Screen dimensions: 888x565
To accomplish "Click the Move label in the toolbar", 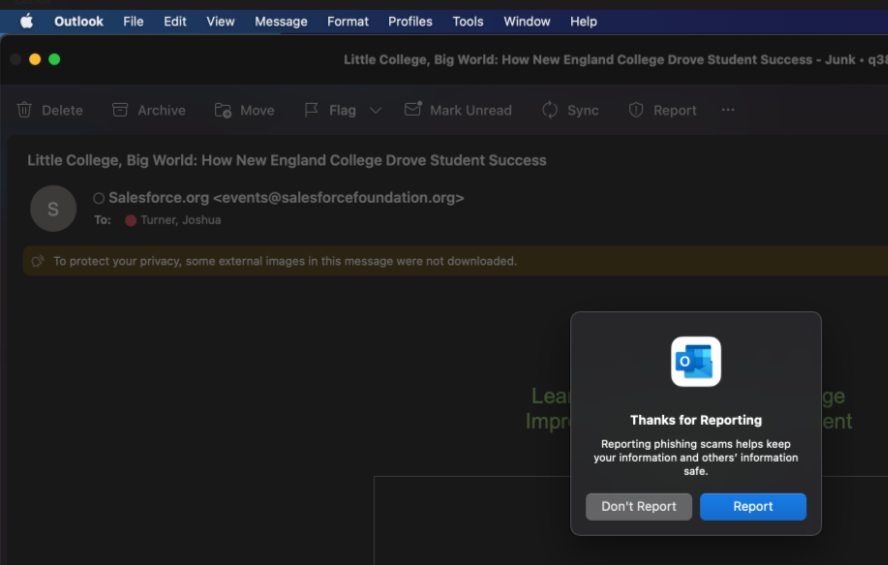I will pos(257,110).
